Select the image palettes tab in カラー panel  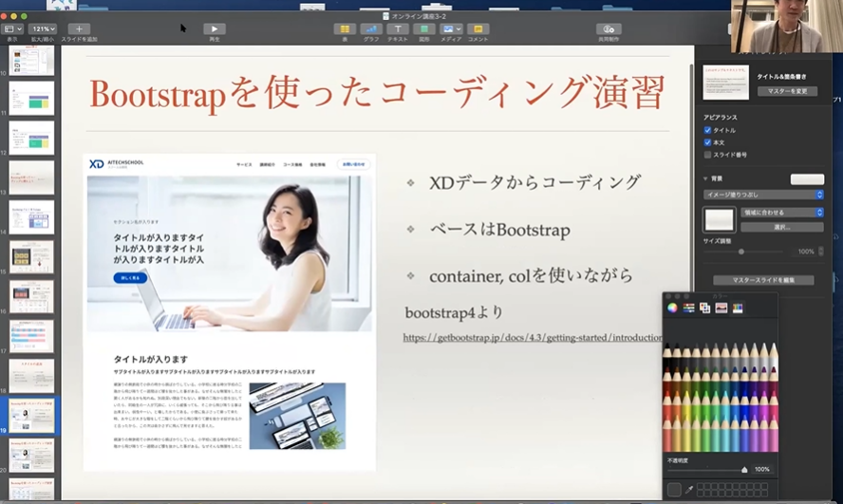[x=721, y=308]
